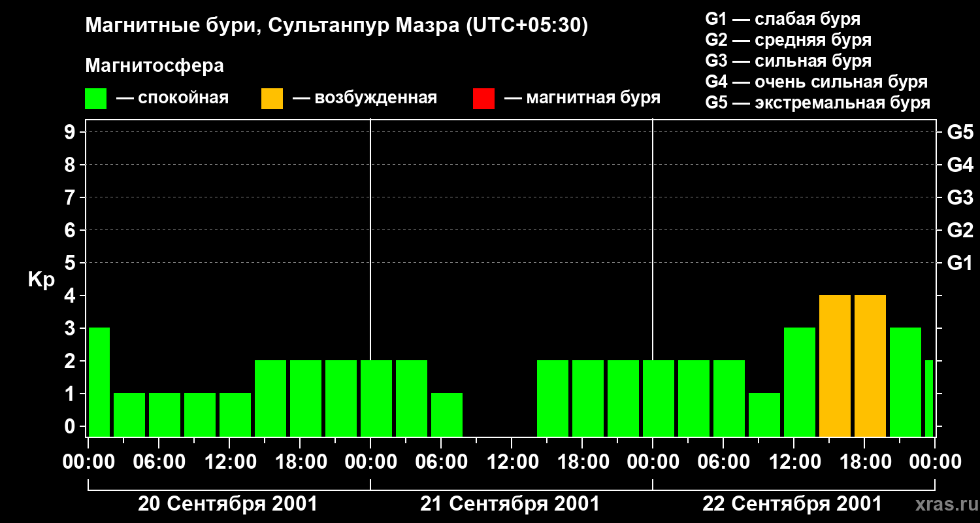
Task: Click the 'G1 — слабая буря' legend line
Action: point(783,18)
